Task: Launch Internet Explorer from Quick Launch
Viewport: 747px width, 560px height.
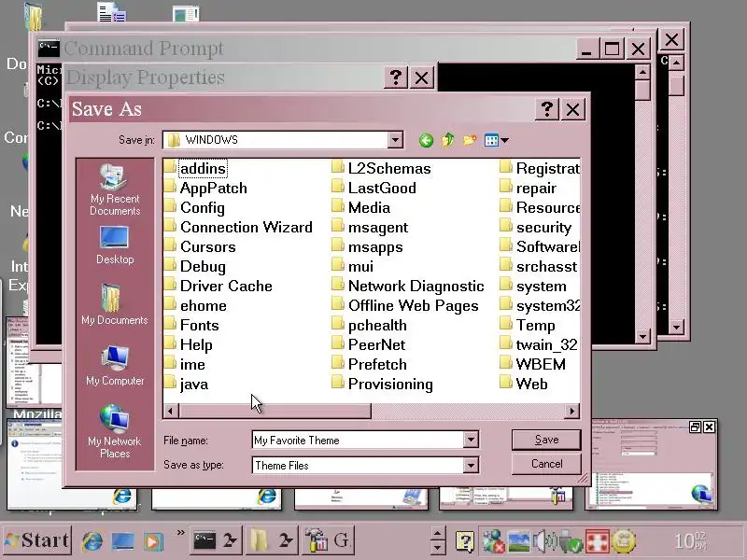Action: pyautogui.click(x=92, y=541)
